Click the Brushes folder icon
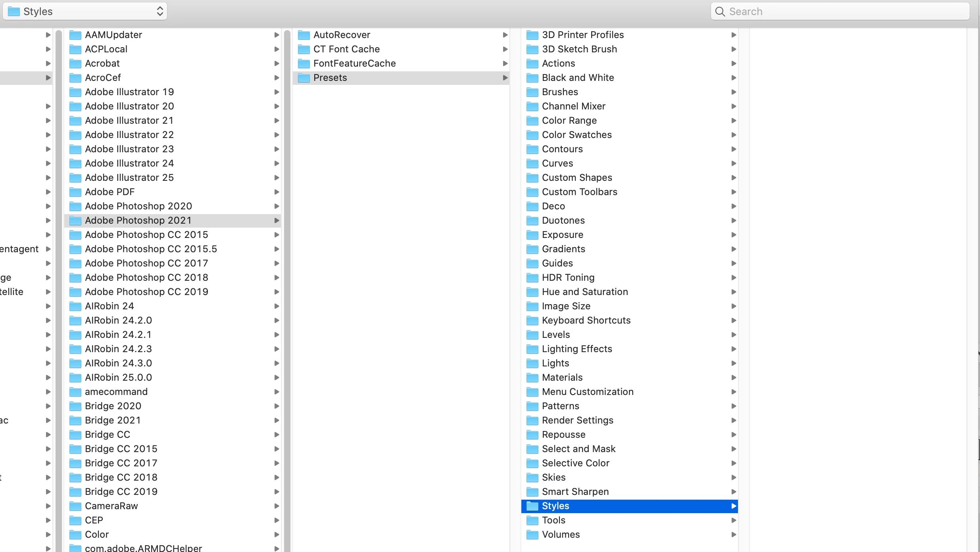Screen dimensions: 980x552 coord(532,92)
